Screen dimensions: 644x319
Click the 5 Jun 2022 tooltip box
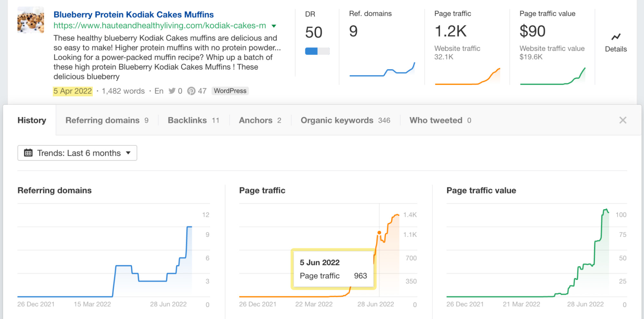[x=333, y=269]
